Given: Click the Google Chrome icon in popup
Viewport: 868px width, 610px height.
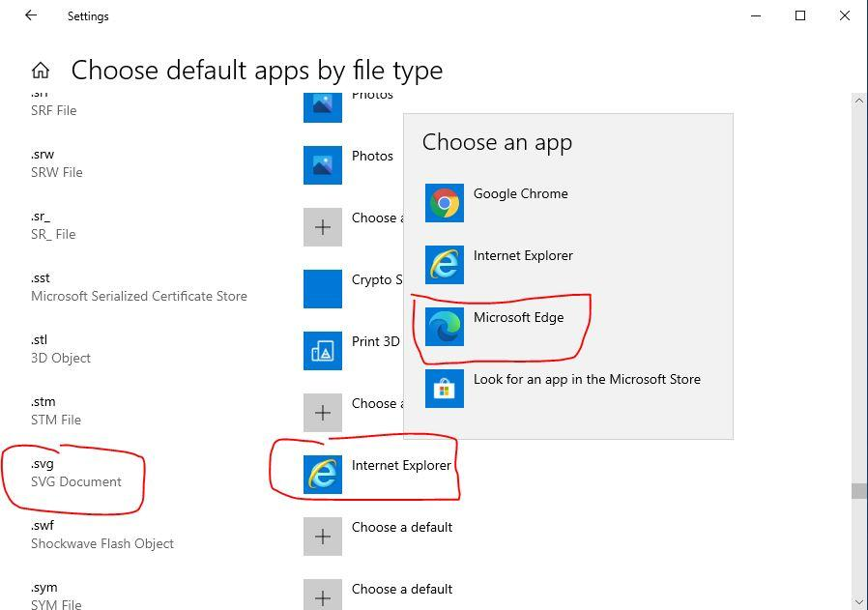Looking at the screenshot, I should [445, 203].
